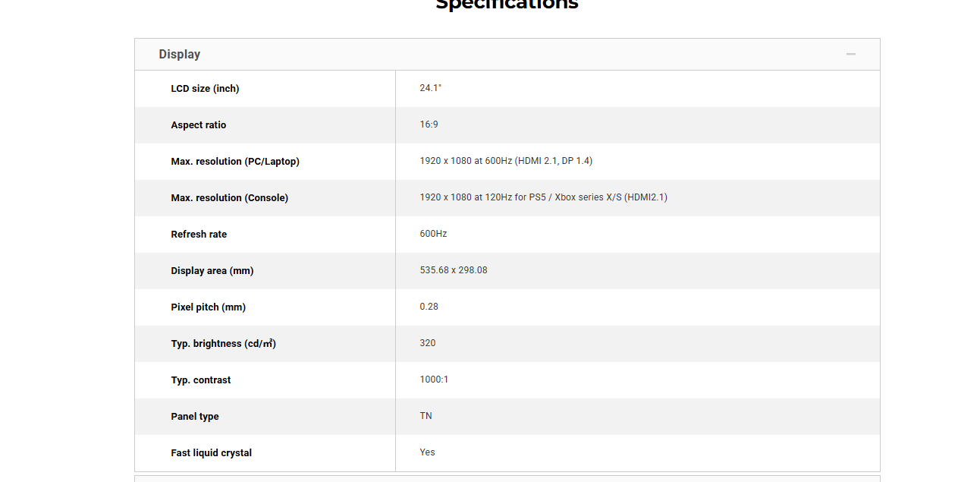Click the 1000:1 contrast value
Screen dimensions: 980x482
click(x=434, y=380)
